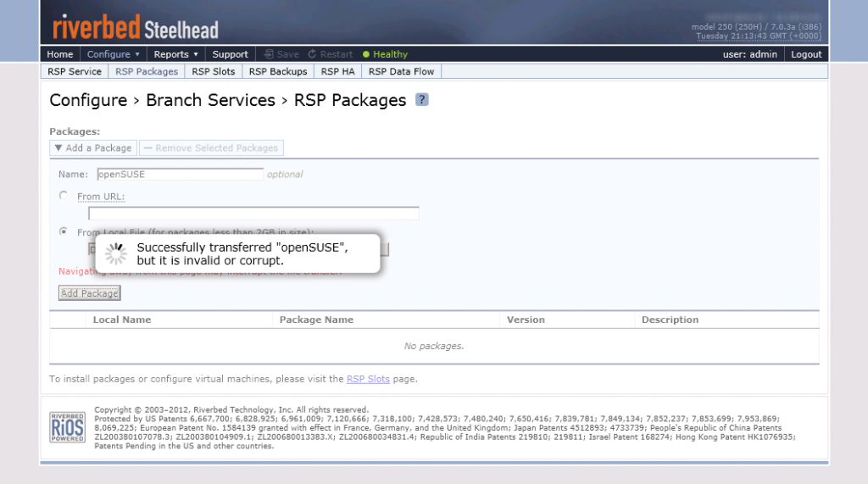Switch to the RSP Backups tab
The width and height of the screenshot is (868, 484).
[278, 71]
